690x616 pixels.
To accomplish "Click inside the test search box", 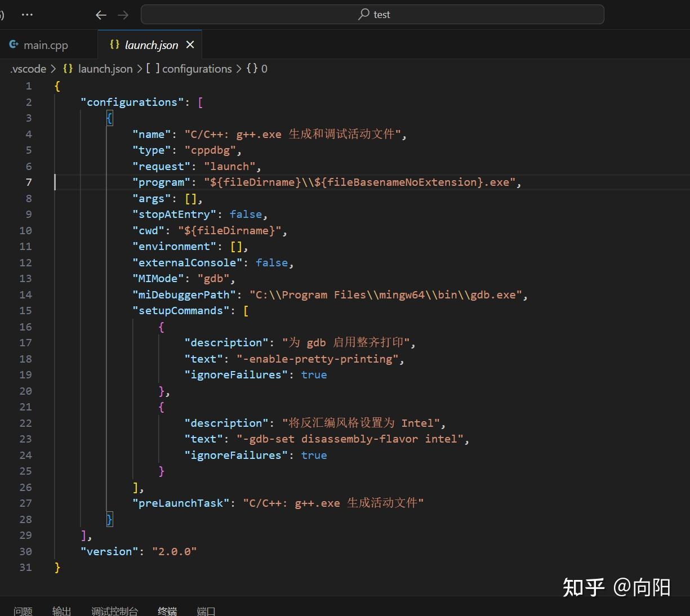I will click(373, 14).
